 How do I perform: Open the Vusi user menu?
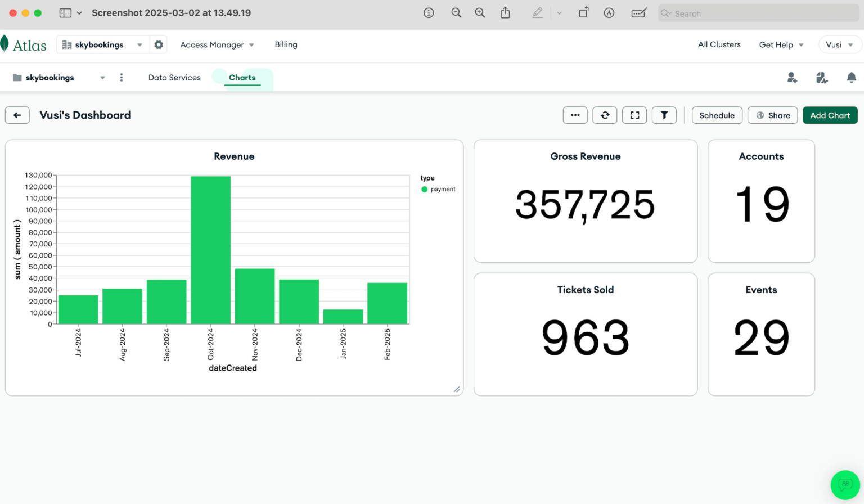tap(840, 45)
